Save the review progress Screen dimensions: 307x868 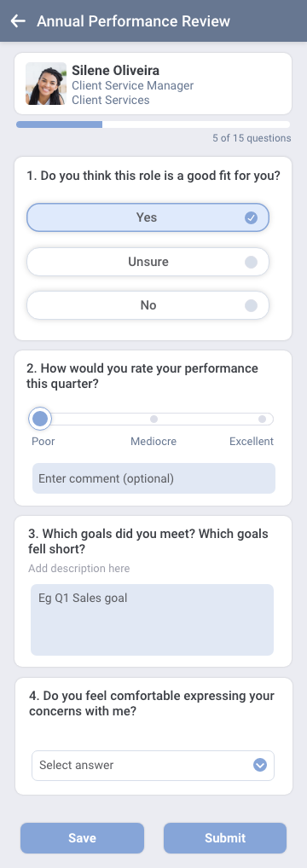[x=82, y=838]
